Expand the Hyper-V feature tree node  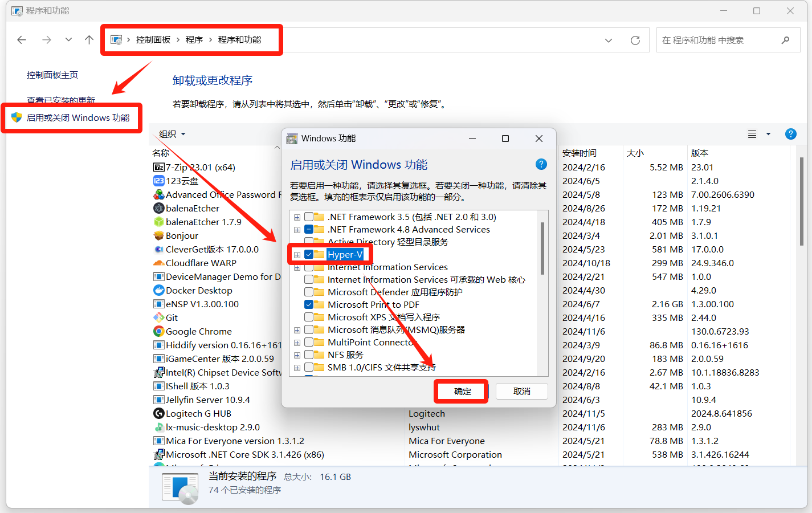(297, 255)
